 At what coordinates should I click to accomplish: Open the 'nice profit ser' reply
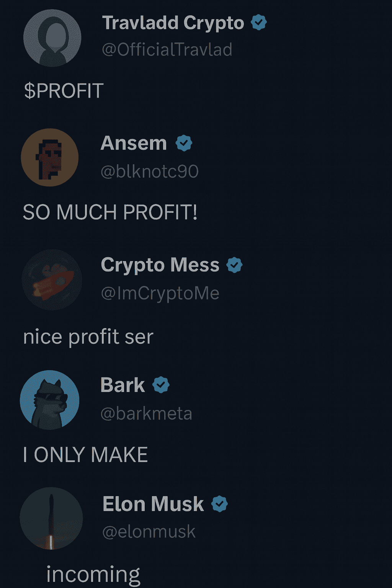pos(88,337)
